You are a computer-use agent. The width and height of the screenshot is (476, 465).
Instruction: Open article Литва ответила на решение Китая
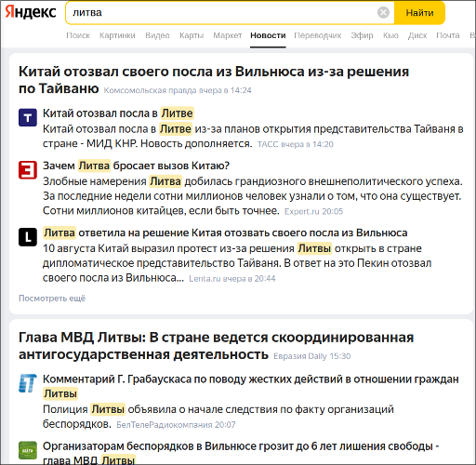(x=225, y=232)
